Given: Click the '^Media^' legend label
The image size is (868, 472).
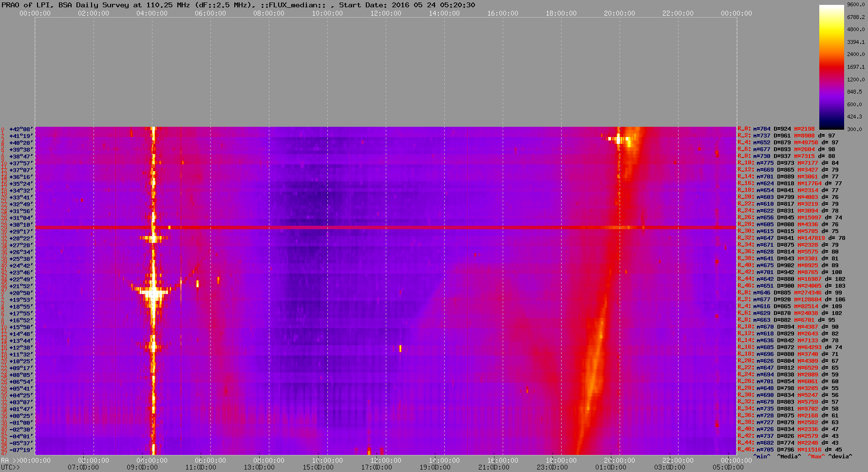Looking at the screenshot, I should 789,456.
